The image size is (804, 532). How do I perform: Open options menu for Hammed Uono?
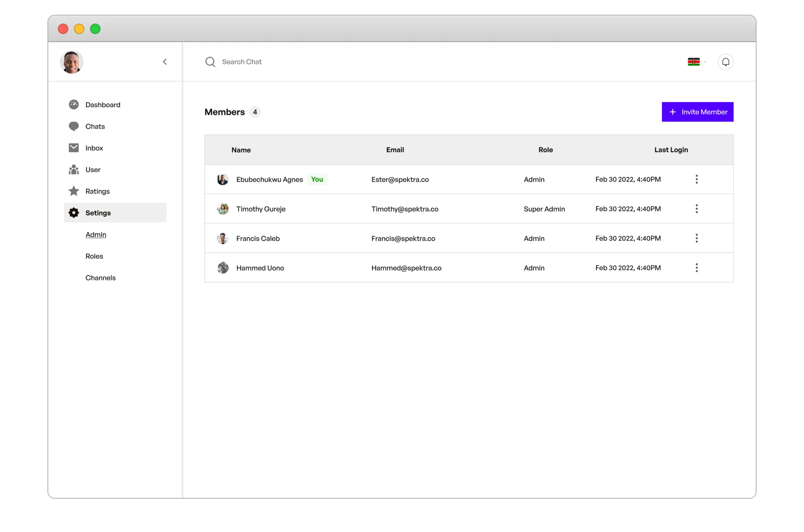(x=696, y=268)
